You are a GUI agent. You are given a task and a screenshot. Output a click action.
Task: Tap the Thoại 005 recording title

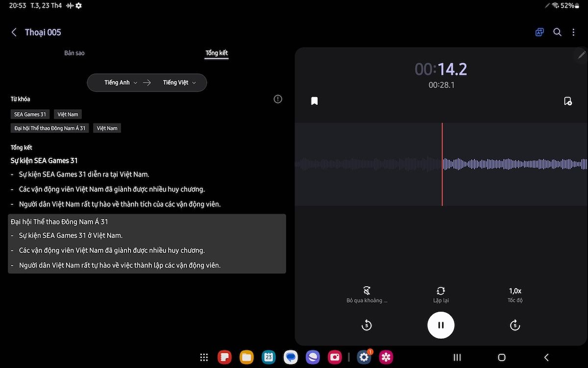click(x=43, y=32)
